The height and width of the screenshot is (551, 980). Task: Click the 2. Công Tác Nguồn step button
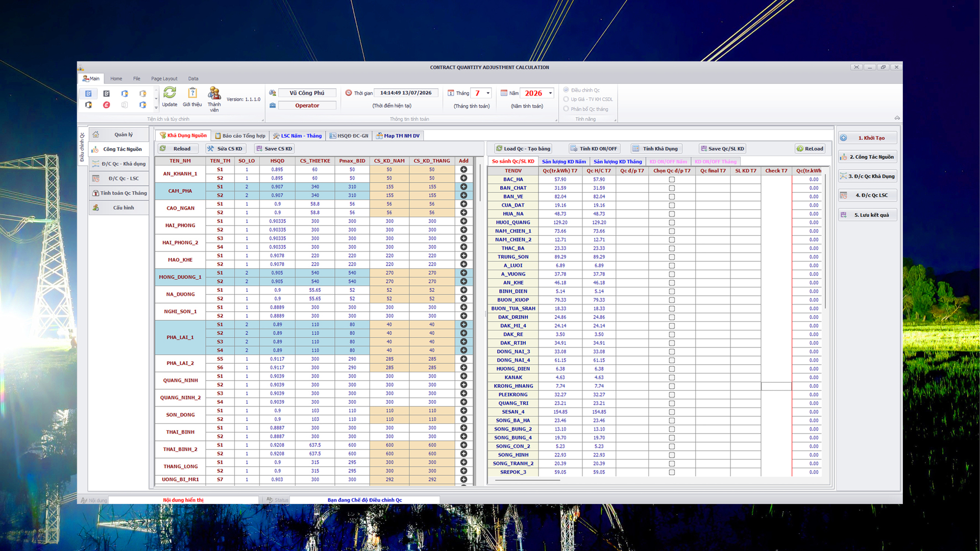(x=867, y=157)
